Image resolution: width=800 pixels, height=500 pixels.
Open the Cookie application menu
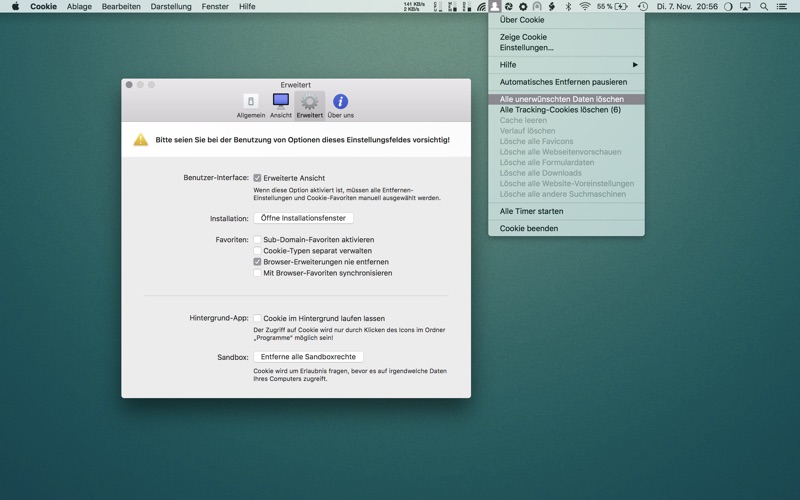tap(43, 6)
